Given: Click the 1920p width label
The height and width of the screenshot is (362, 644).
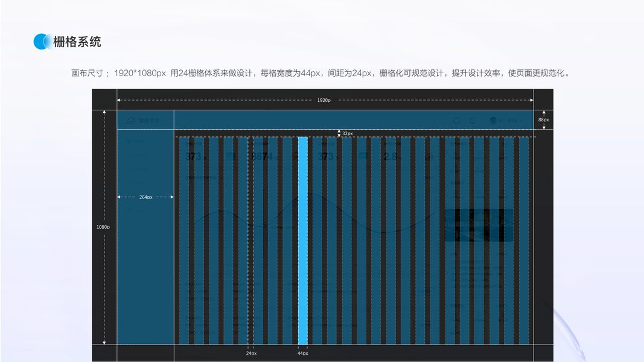Looking at the screenshot, I should click(324, 100).
